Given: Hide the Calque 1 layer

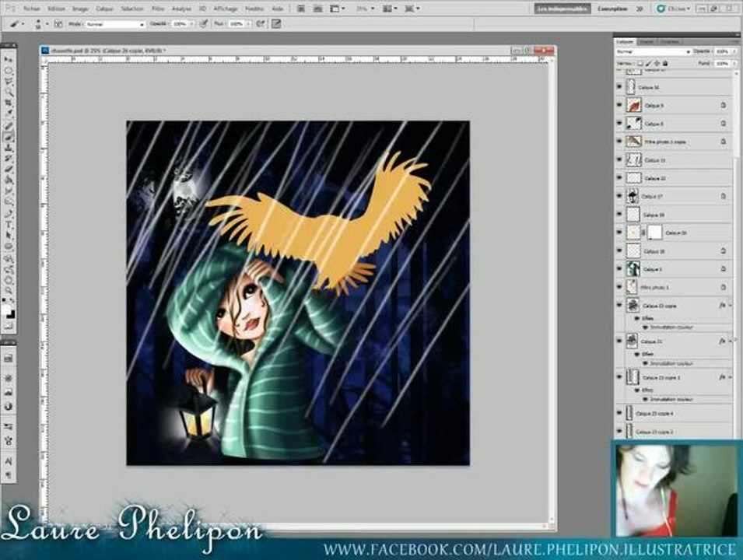Looking at the screenshot, I should click(619, 268).
